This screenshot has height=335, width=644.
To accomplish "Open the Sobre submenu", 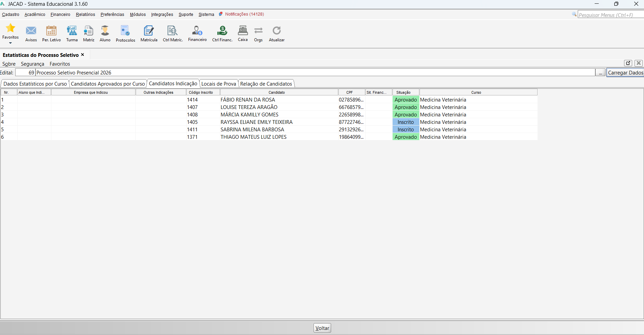I will pos(9,64).
